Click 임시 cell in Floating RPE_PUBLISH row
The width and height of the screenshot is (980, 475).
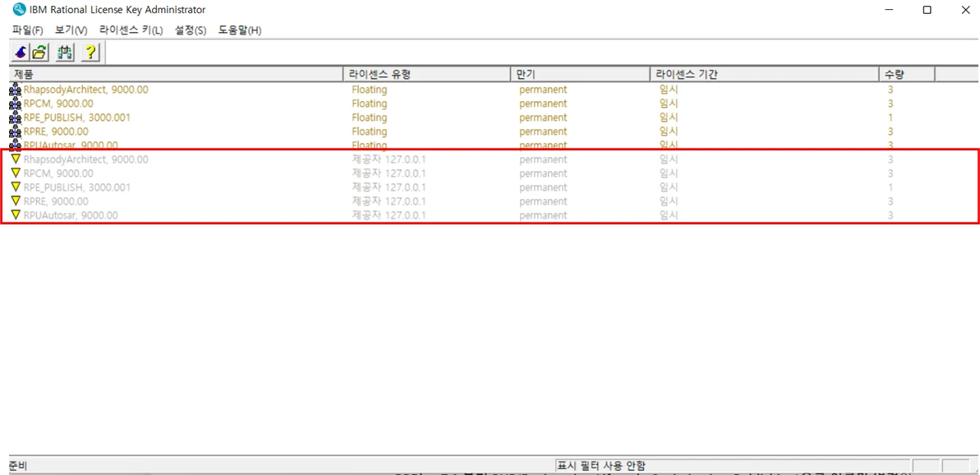pos(669,118)
